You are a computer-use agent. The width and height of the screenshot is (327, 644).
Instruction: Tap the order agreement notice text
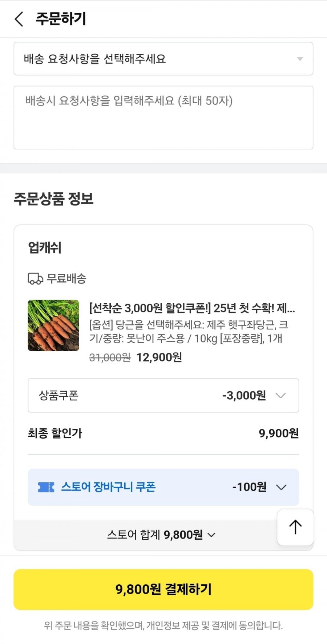pos(163,625)
